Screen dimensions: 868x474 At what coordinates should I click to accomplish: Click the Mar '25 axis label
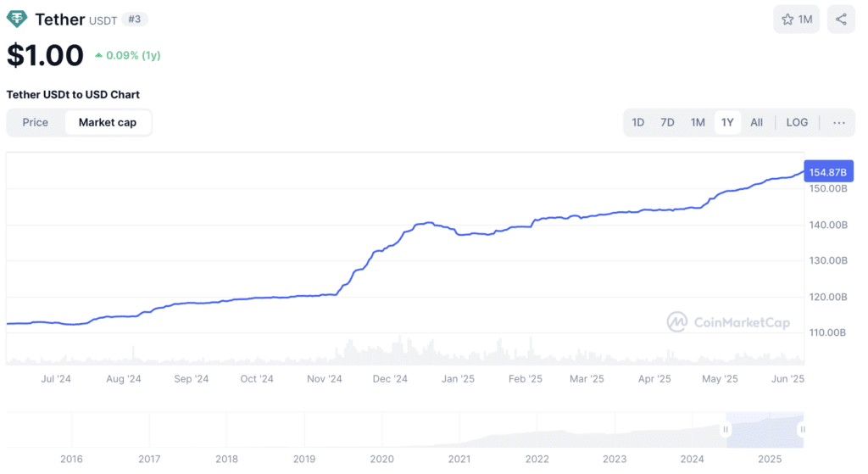pyautogui.click(x=587, y=379)
